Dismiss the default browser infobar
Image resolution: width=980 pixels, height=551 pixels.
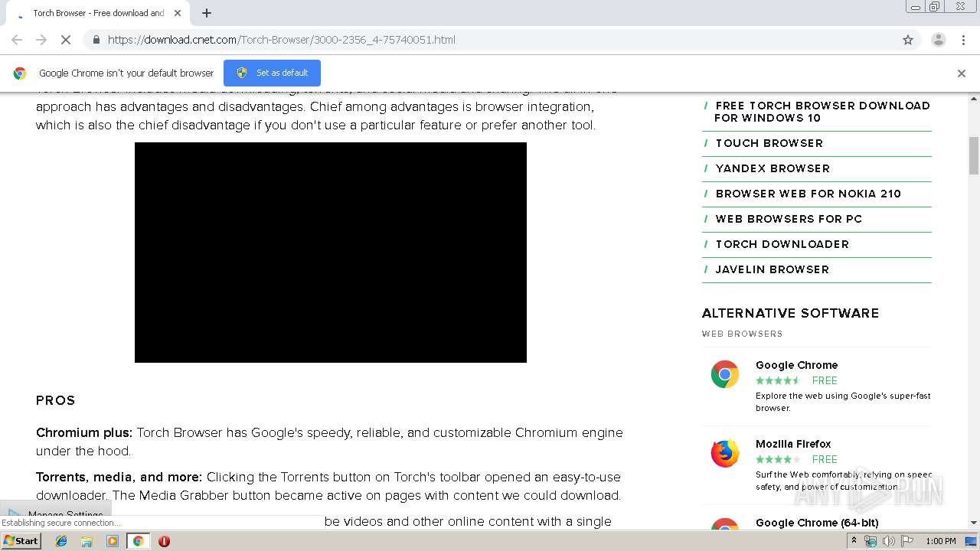tap(962, 73)
